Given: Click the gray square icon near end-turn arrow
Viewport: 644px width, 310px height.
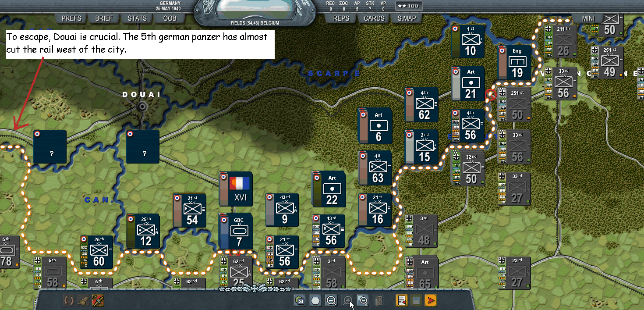Looking at the screenshot, I should tap(416, 301).
